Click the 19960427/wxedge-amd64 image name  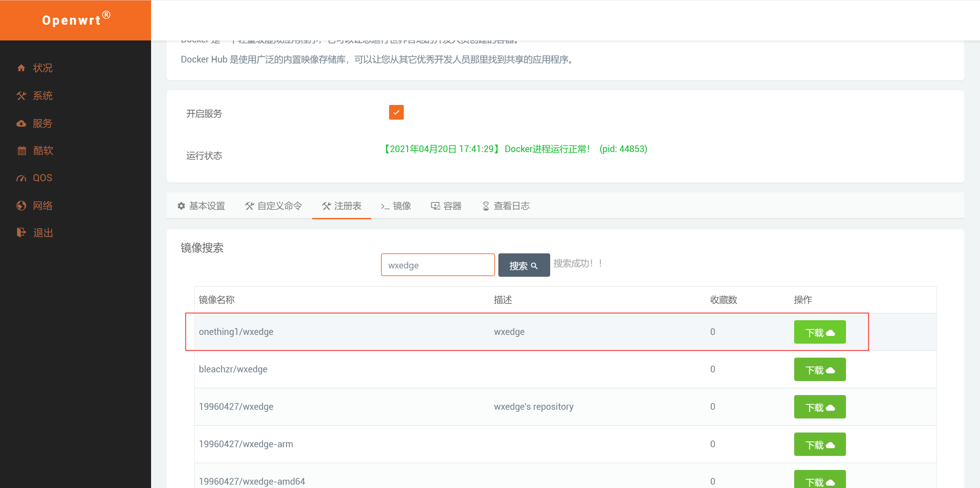pos(252,482)
